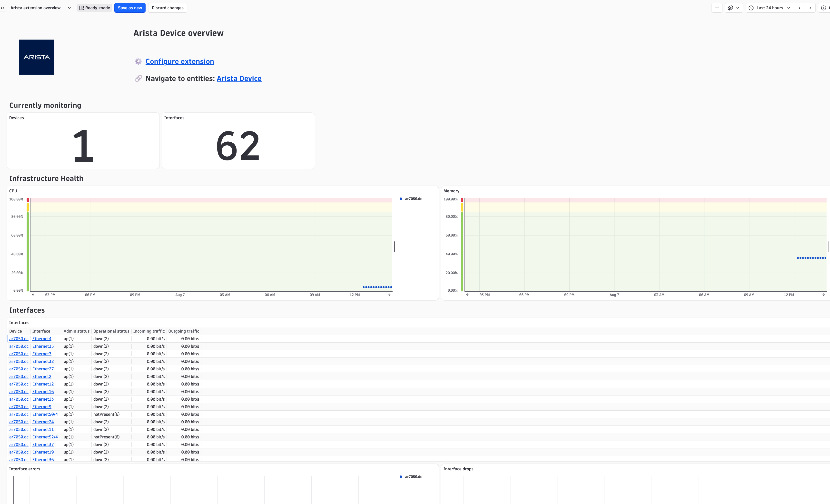Open the Ethernet4 interface link

[42, 339]
